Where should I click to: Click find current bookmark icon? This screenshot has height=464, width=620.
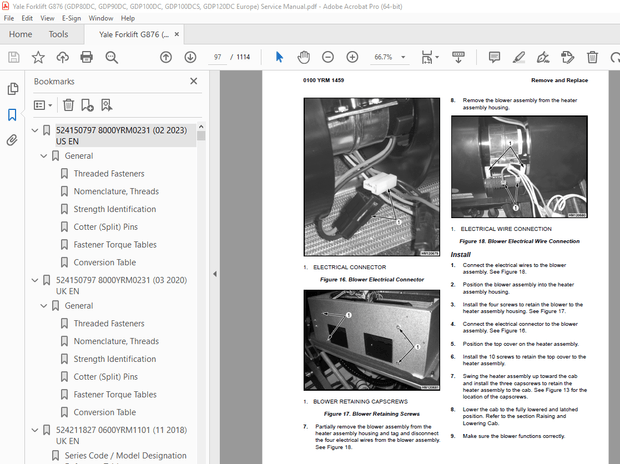[107, 105]
